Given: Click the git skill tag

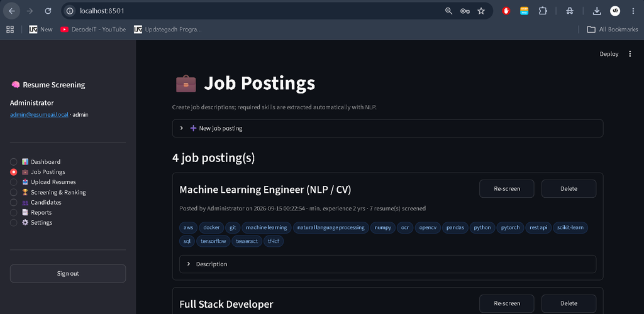Looking at the screenshot, I should (x=233, y=227).
